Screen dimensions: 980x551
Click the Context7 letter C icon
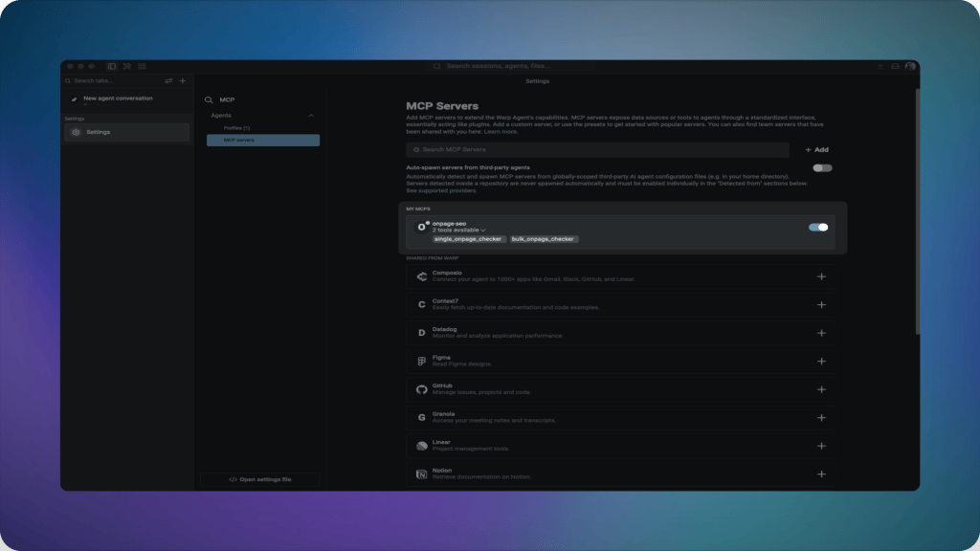[x=422, y=305]
